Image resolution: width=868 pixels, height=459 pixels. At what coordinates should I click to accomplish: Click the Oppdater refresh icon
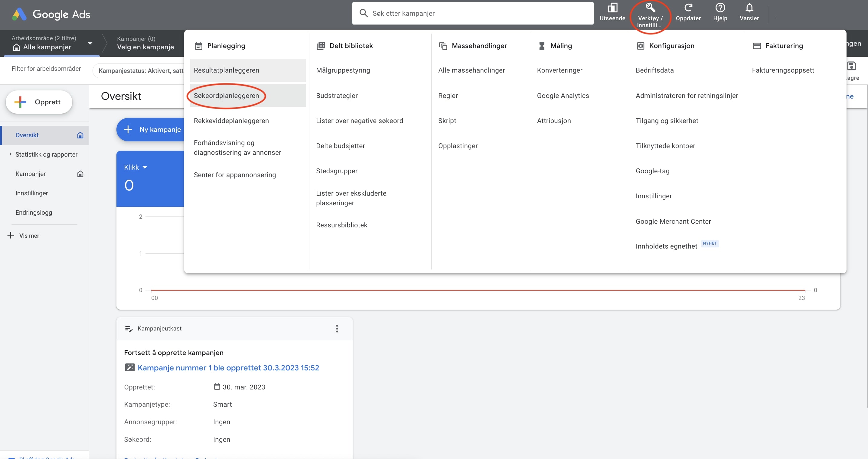pyautogui.click(x=688, y=8)
